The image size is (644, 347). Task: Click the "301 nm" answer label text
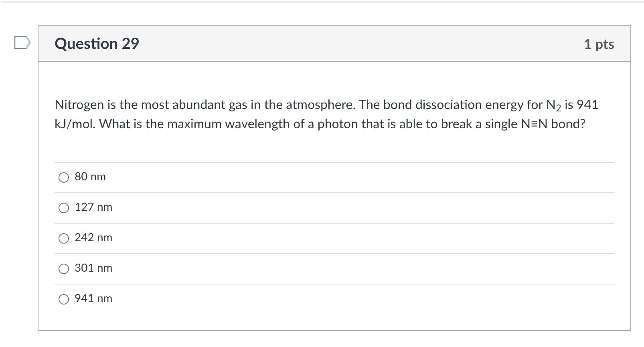point(93,268)
